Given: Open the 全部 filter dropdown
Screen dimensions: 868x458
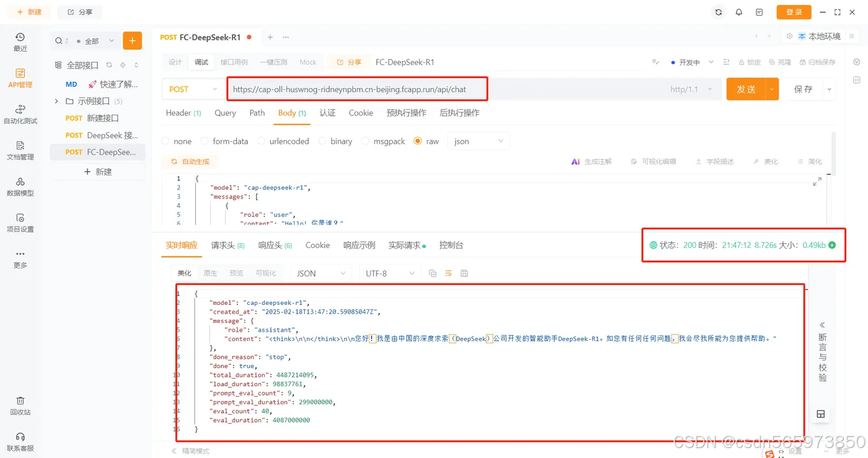Looking at the screenshot, I should coord(95,41).
